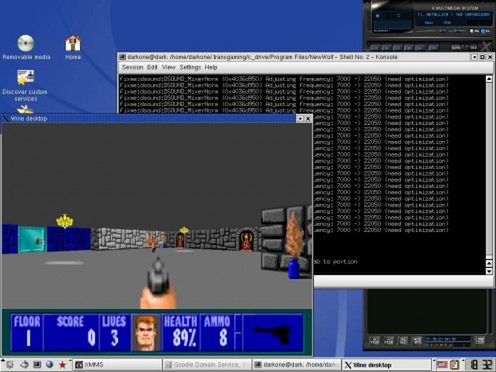Click the Konsole vertical scrollbar track
The width and height of the screenshot is (496, 372).
click(489, 170)
